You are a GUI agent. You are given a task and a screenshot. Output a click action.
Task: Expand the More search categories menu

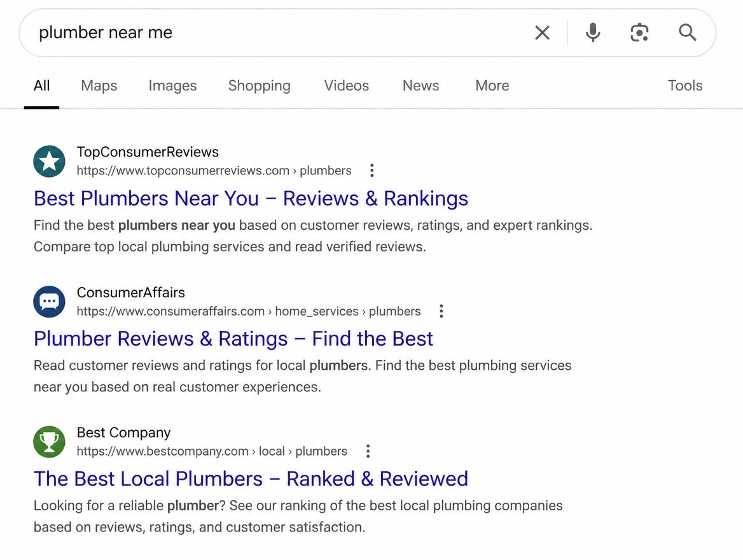[492, 86]
